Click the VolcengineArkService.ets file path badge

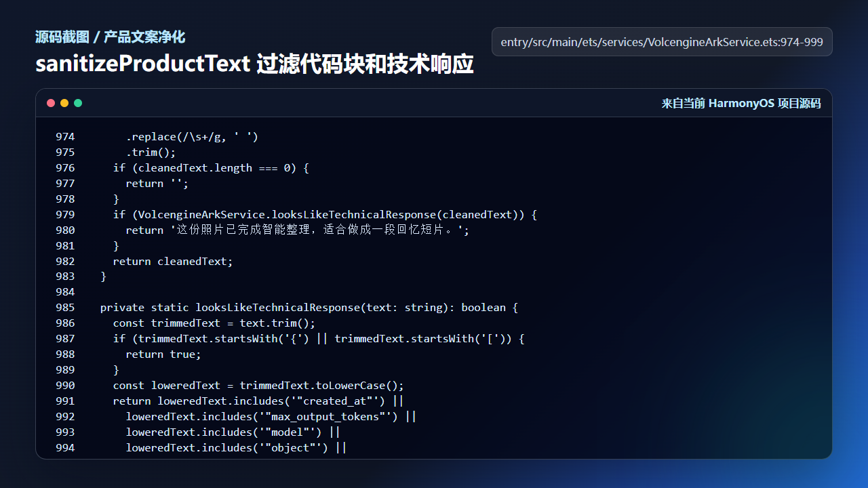tap(662, 42)
